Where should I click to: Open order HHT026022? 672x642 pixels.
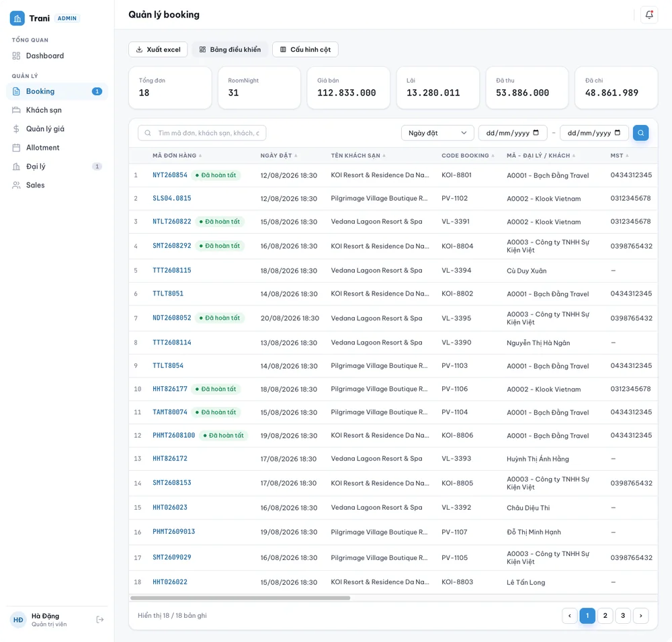point(170,582)
